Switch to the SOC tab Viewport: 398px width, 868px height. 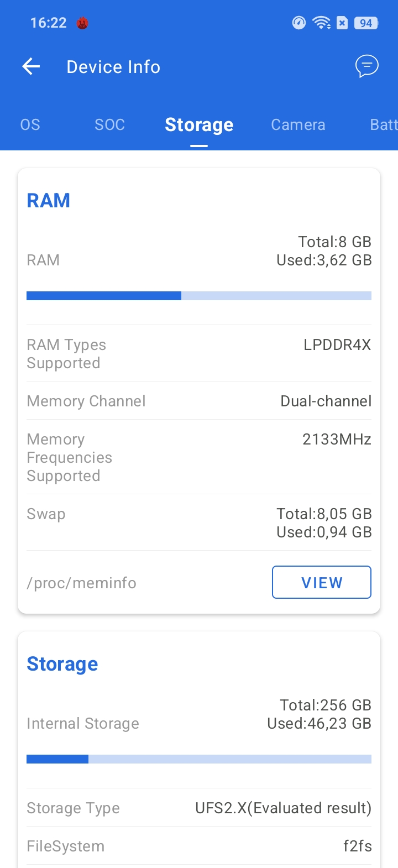click(109, 125)
